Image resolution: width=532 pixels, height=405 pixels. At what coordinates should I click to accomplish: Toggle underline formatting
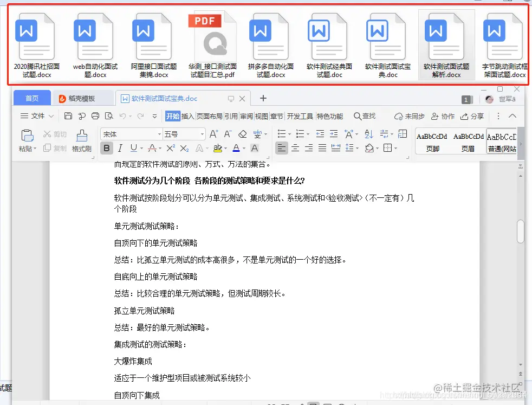point(133,147)
